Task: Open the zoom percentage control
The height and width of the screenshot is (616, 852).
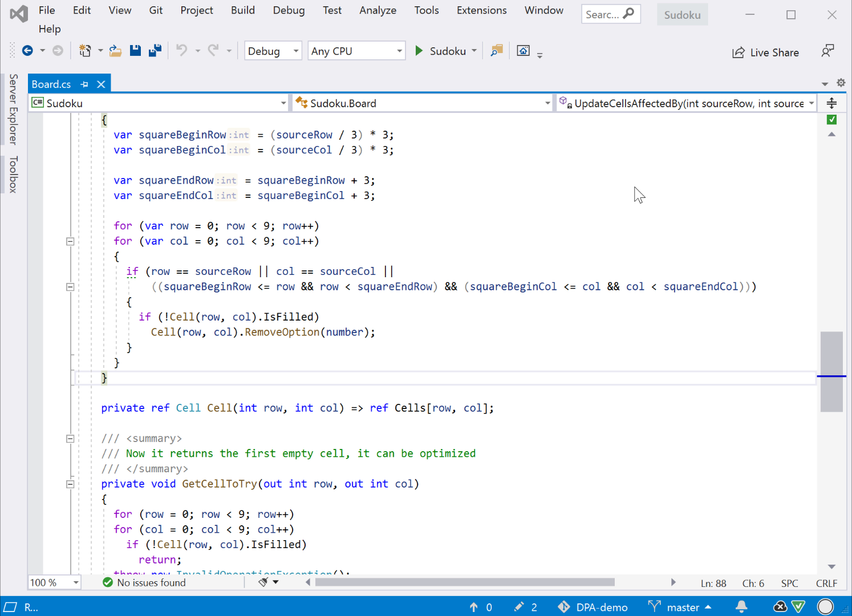Action: [54, 582]
